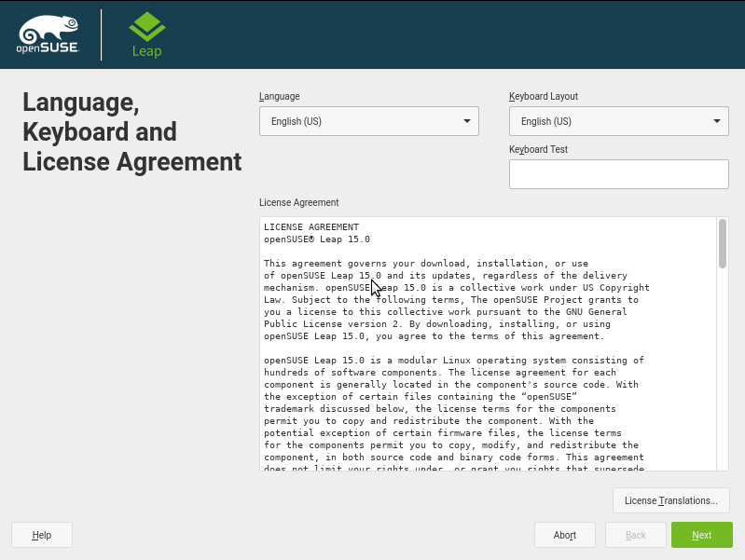Focus the Keyboard Test input field
The width and height of the screenshot is (745, 560).
618,174
